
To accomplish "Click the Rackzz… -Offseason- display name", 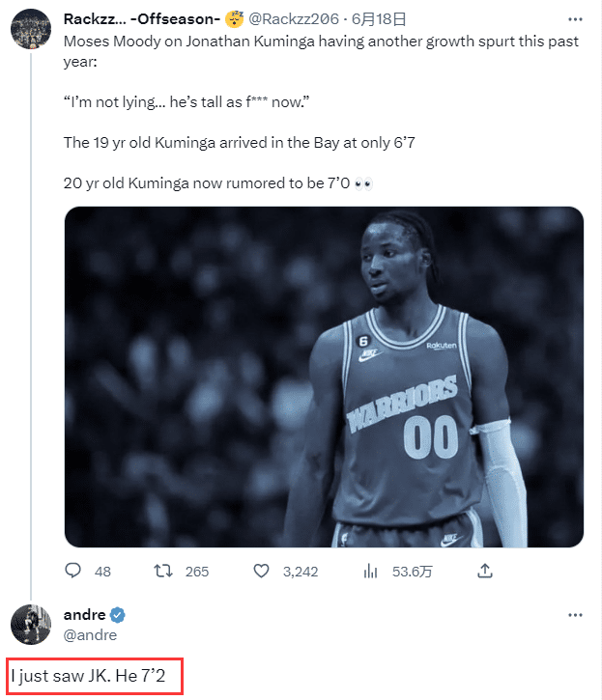I will [x=141, y=18].
